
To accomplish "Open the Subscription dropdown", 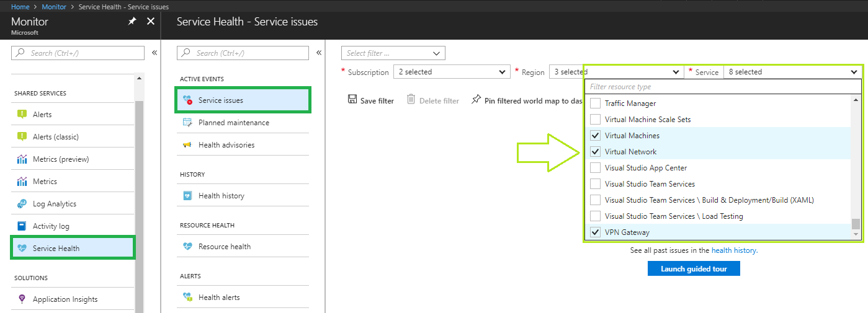I will (x=452, y=72).
